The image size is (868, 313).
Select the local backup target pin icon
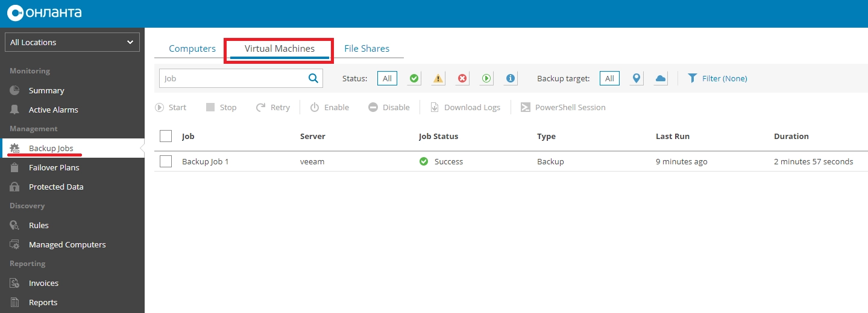[x=636, y=78]
